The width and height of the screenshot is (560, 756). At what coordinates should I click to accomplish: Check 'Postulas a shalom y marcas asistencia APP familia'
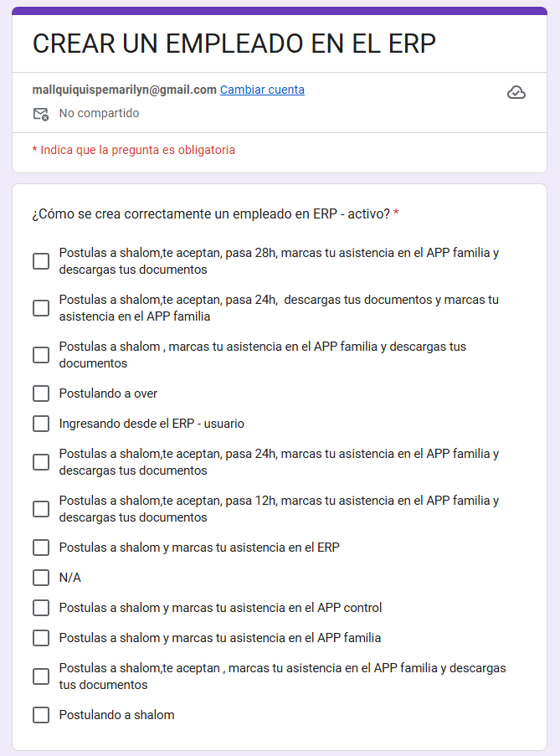pos(41,638)
